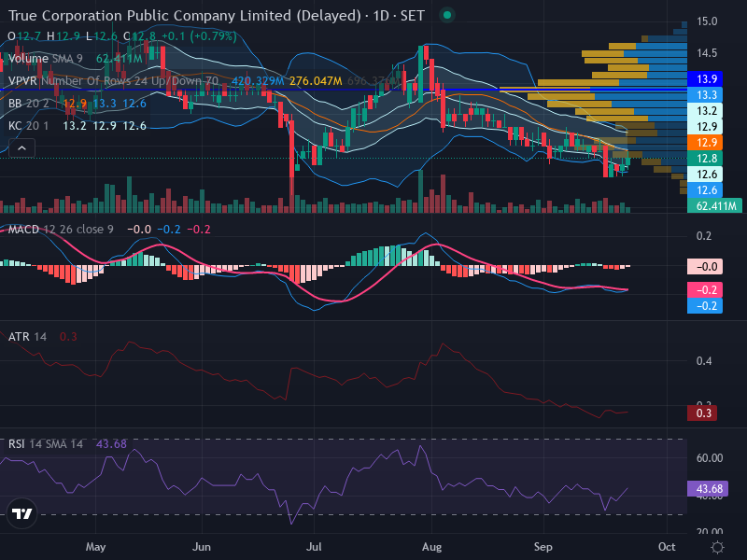Click the 62.411M volume axis label

click(x=714, y=205)
